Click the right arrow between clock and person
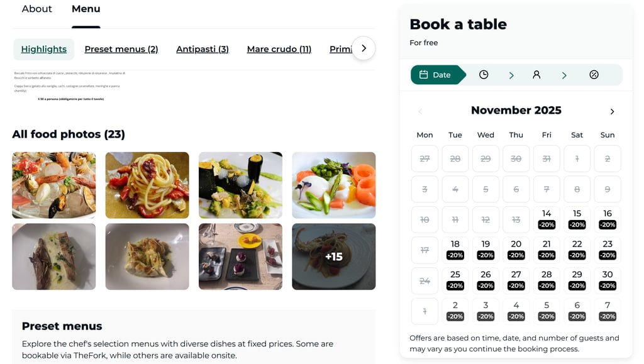Image resolution: width=644 pixels, height=364 pixels. click(x=510, y=74)
